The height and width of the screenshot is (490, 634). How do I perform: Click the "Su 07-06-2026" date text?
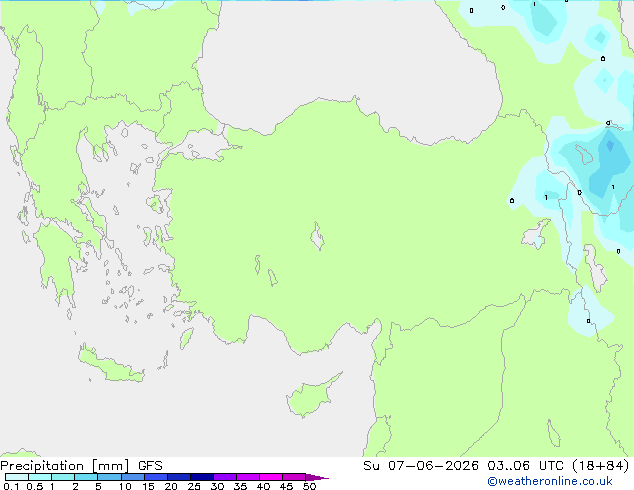click(421, 466)
